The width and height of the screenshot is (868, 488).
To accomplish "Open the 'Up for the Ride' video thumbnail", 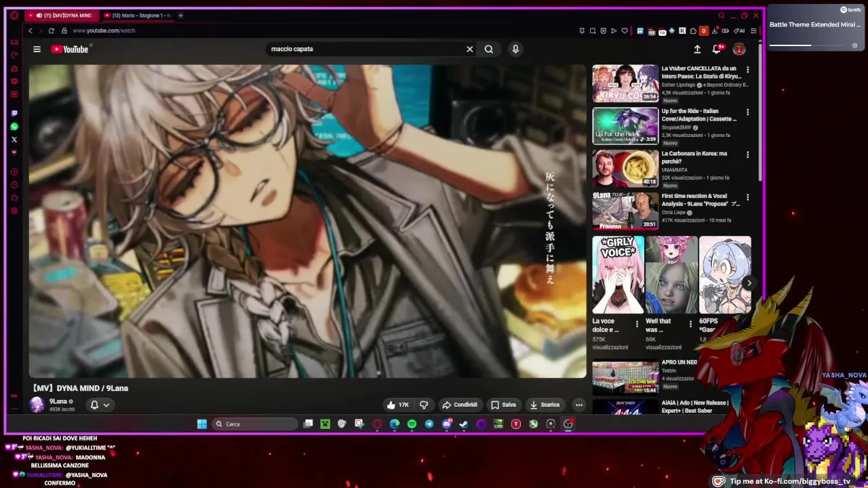I will point(625,126).
